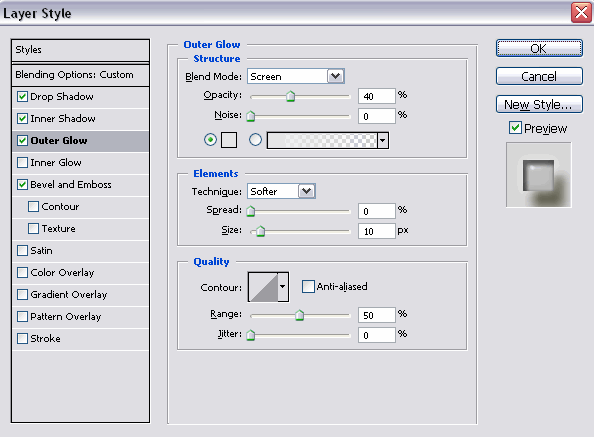Click the Opacity value field

pos(377,96)
